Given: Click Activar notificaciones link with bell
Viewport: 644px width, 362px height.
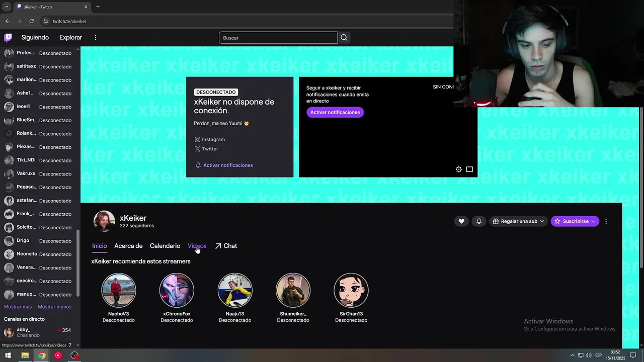Looking at the screenshot, I should tap(224, 165).
